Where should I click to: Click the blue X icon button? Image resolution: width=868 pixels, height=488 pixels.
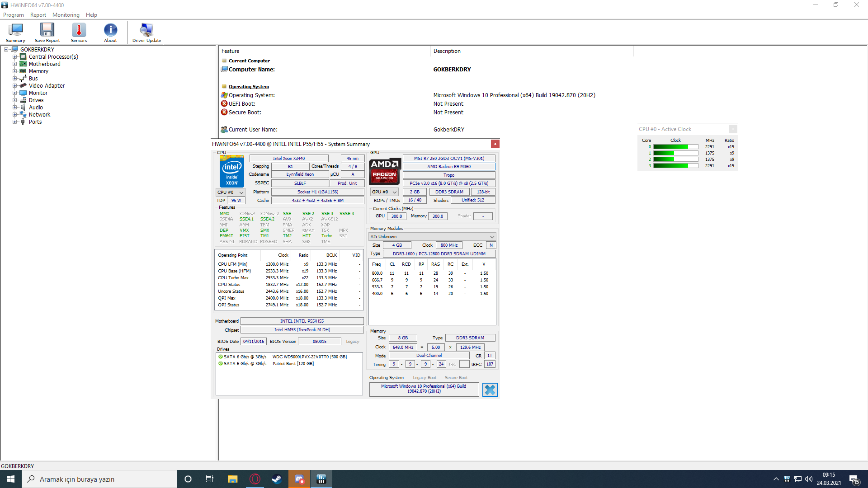(x=490, y=389)
